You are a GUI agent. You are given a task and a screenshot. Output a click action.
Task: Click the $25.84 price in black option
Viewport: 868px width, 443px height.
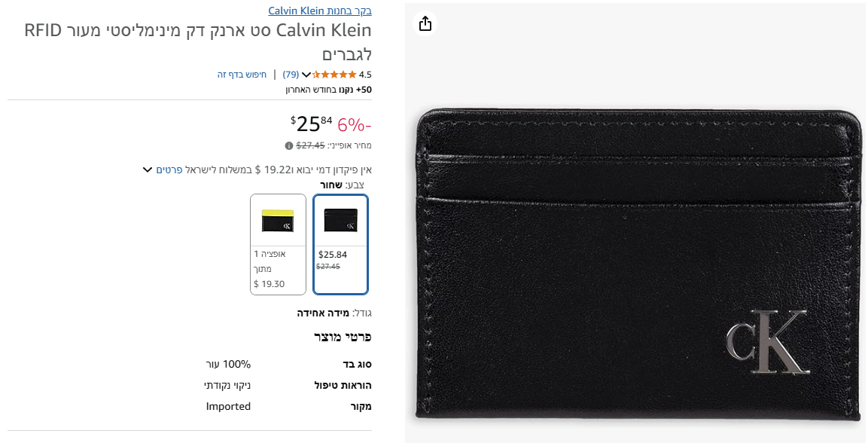coord(333,255)
